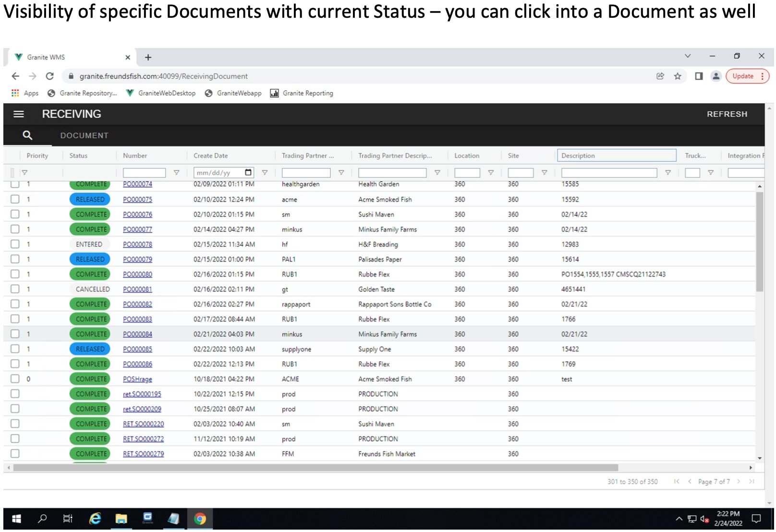Click the horizontal scrollbar of the grid
Screen dimensions: 776x532
pos(315,468)
